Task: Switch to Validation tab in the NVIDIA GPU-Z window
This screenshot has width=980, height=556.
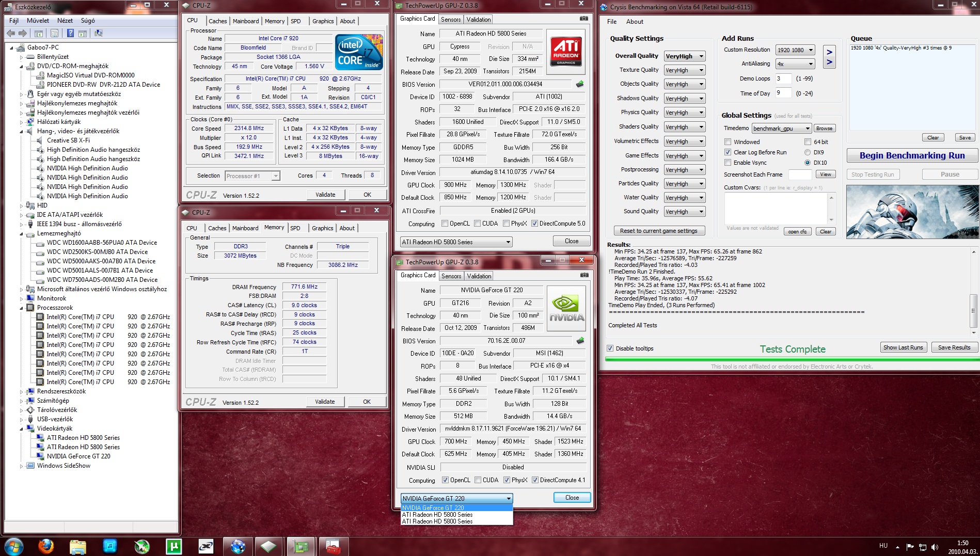Action: pos(479,276)
